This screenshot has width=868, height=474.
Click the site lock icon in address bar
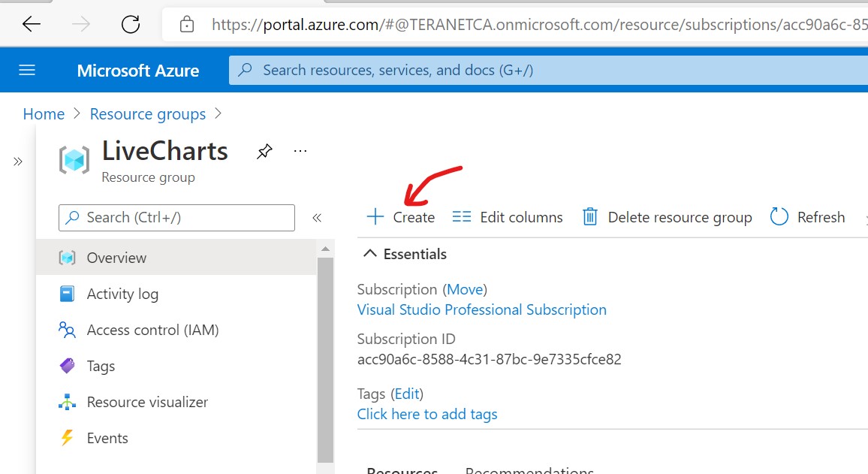point(187,24)
